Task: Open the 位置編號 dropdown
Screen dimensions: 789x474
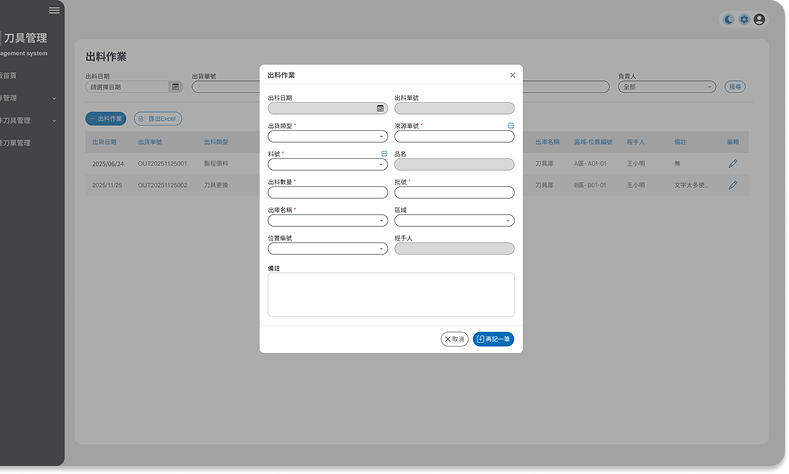Action: [x=327, y=248]
